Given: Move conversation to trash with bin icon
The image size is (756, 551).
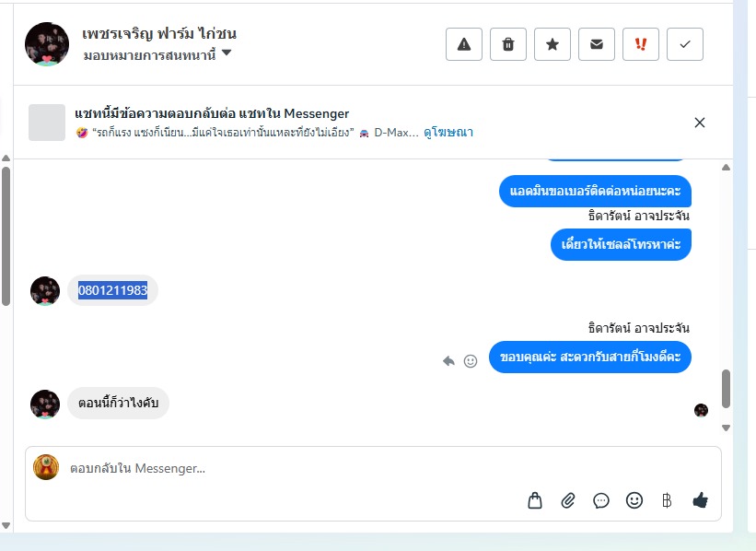Looking at the screenshot, I should [x=508, y=44].
